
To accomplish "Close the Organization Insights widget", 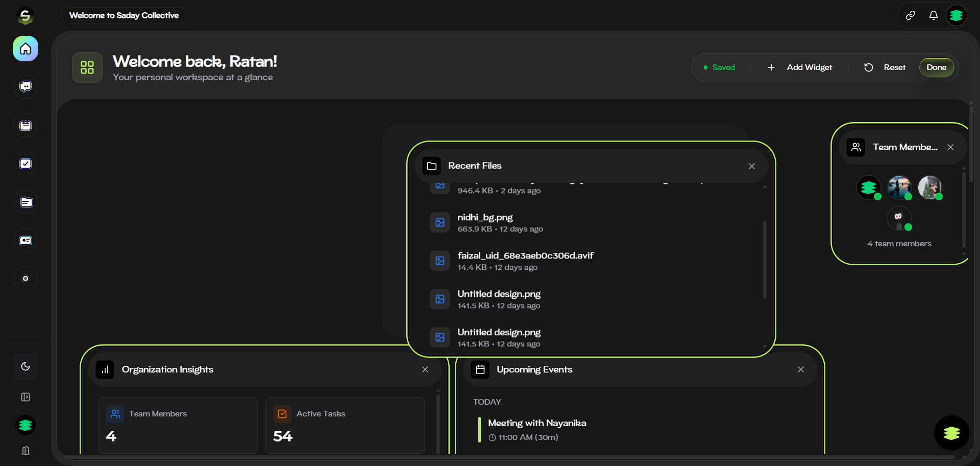I will [x=425, y=369].
